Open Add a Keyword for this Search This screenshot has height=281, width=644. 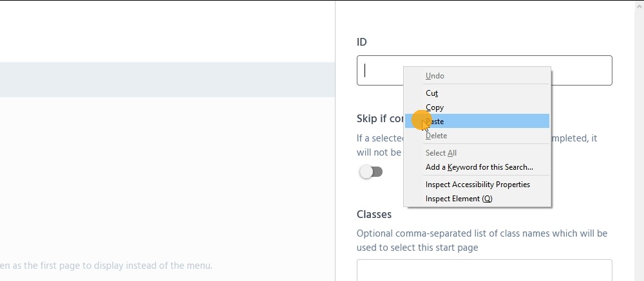[479, 167]
